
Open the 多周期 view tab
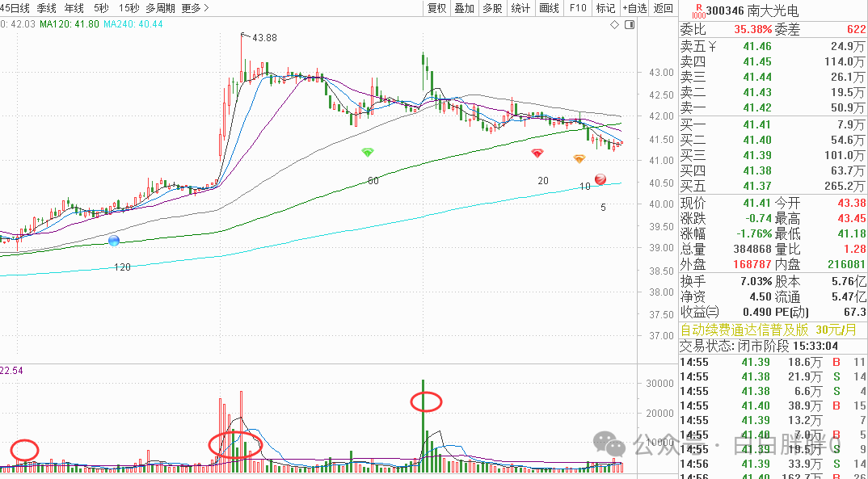pyautogui.click(x=161, y=8)
